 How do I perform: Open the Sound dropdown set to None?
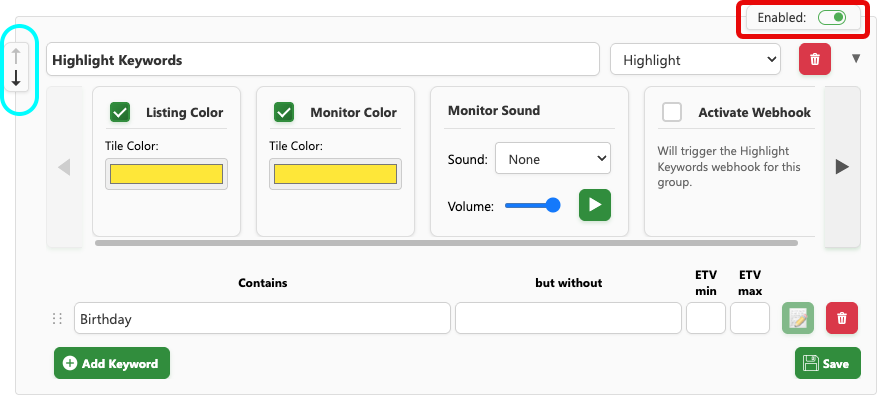click(x=552, y=158)
